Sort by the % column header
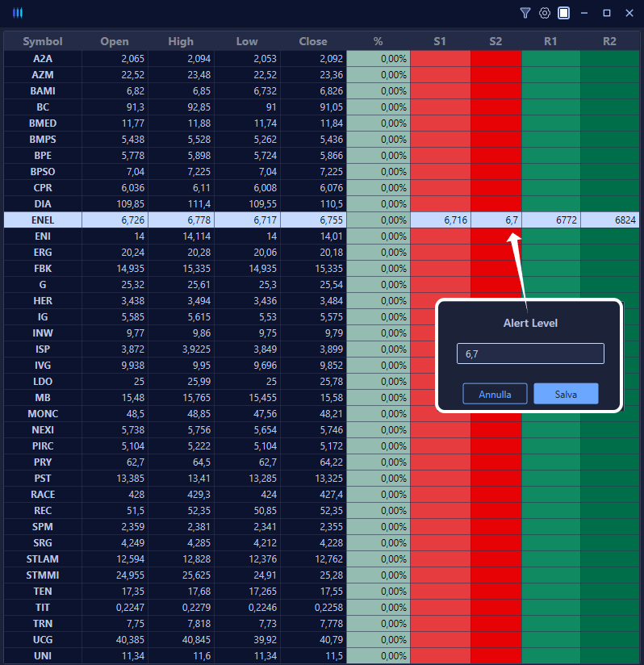644x665 pixels. (x=378, y=41)
